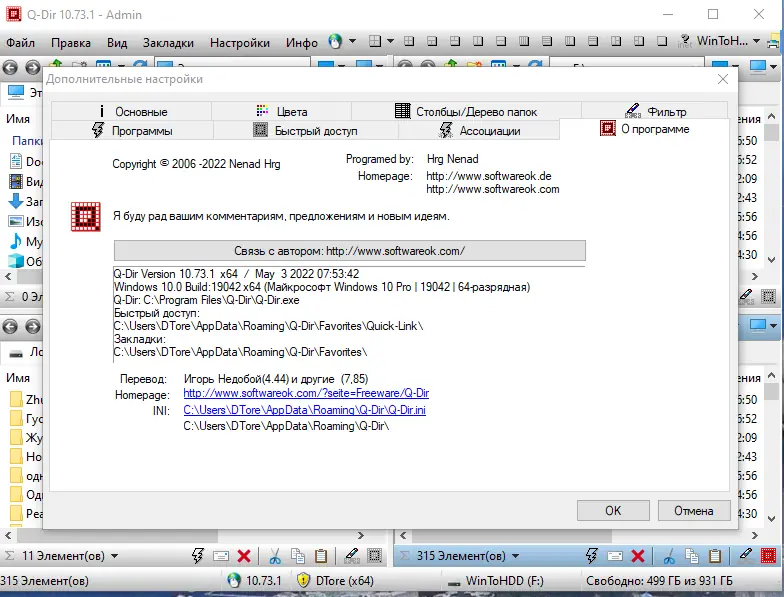
Task: Click the four-pane grid layout icon
Action: 375,41
